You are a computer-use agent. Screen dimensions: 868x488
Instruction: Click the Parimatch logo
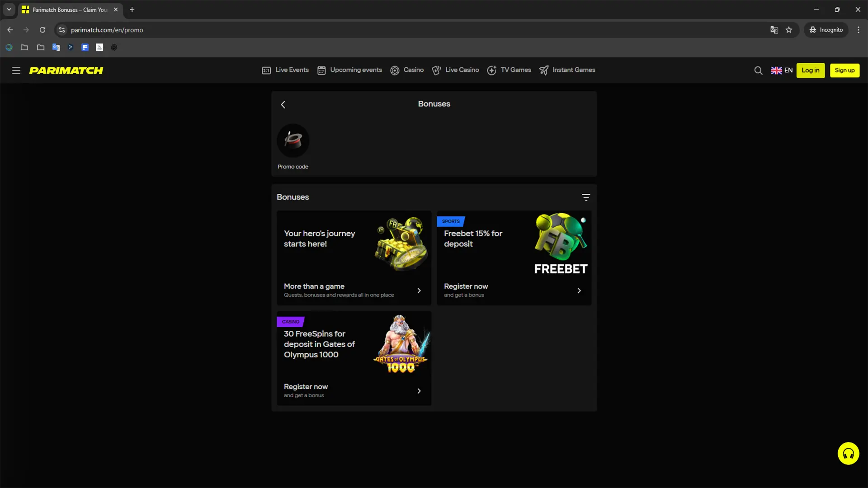click(66, 70)
